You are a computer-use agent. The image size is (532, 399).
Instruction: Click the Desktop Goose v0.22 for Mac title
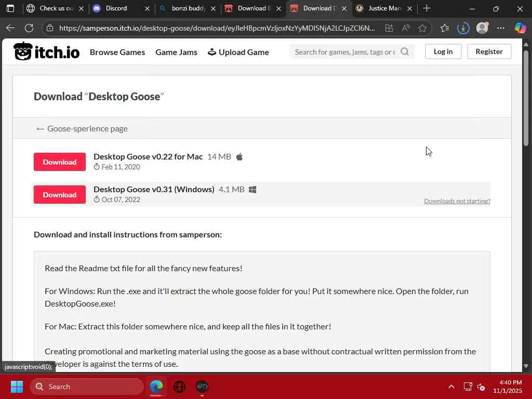pyautogui.click(x=148, y=156)
